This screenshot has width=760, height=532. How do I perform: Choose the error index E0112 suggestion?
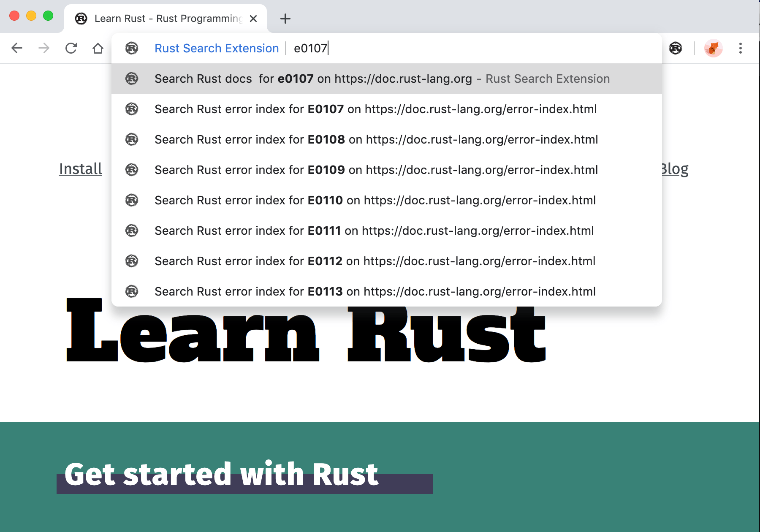point(387,261)
